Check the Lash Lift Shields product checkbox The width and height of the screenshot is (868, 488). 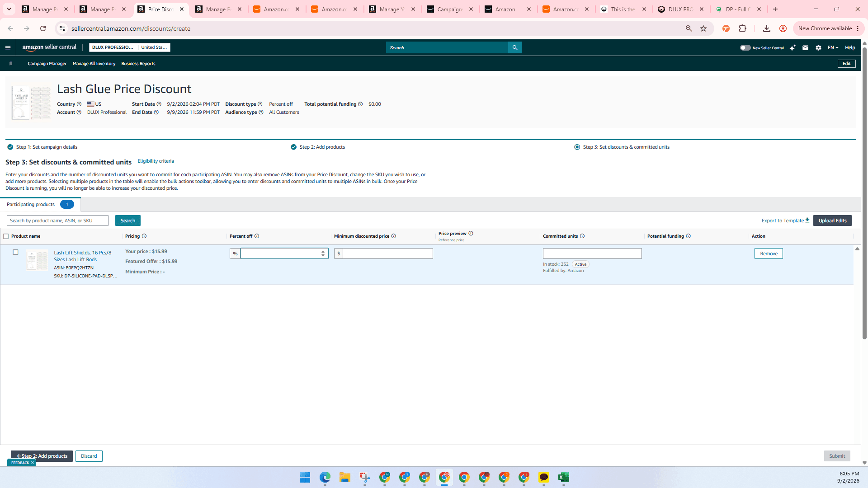pos(15,252)
